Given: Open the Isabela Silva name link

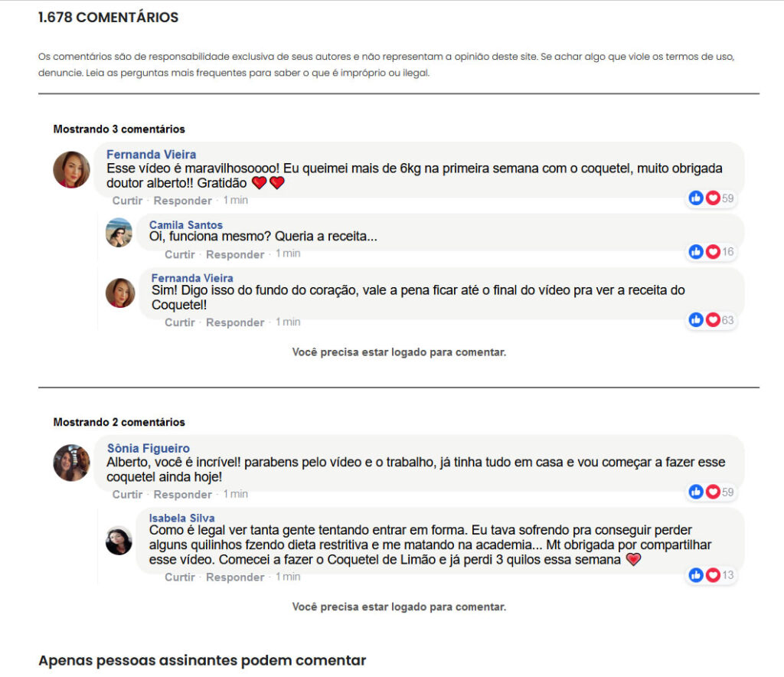Looking at the screenshot, I should [x=181, y=518].
